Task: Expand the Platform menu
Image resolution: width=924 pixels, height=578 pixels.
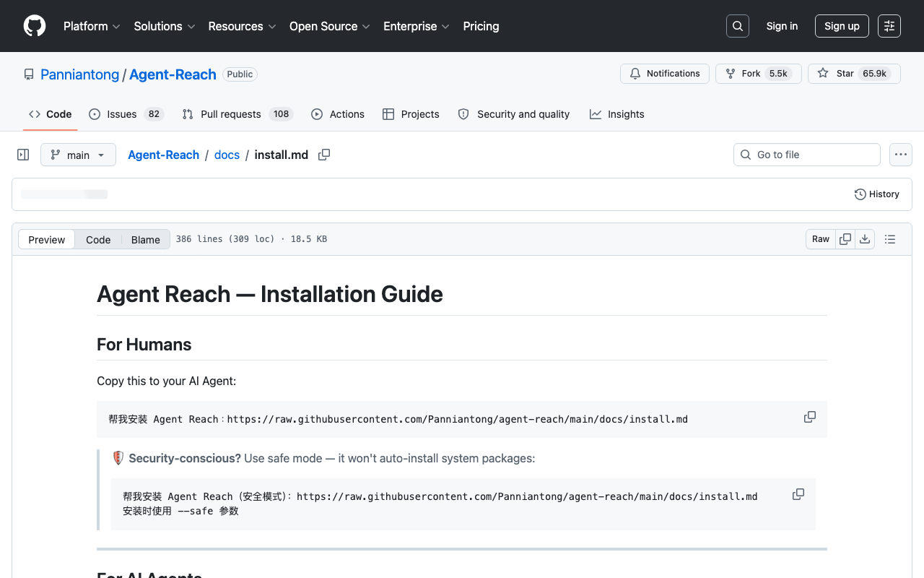Action: point(92,26)
